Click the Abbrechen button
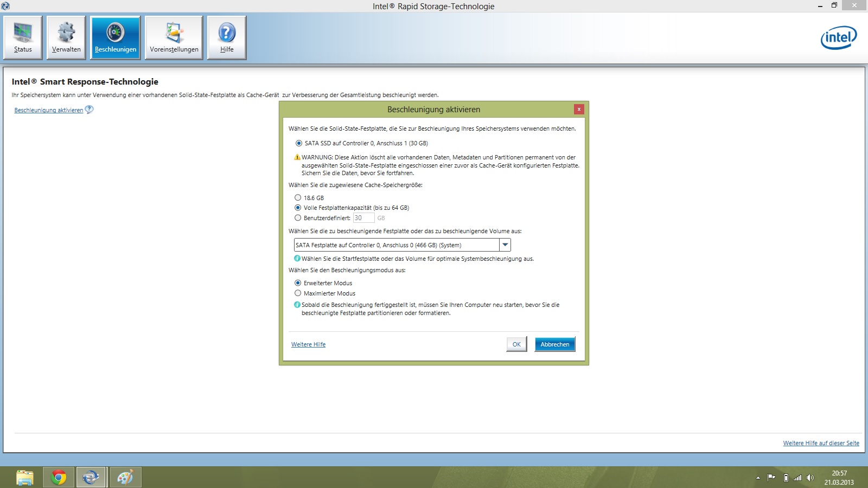 (x=555, y=344)
